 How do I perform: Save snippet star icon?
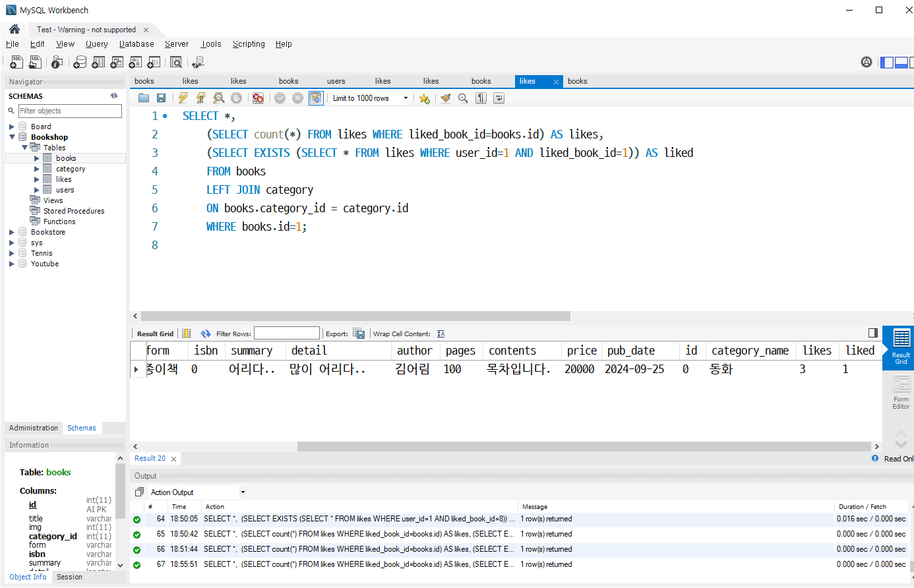[424, 98]
